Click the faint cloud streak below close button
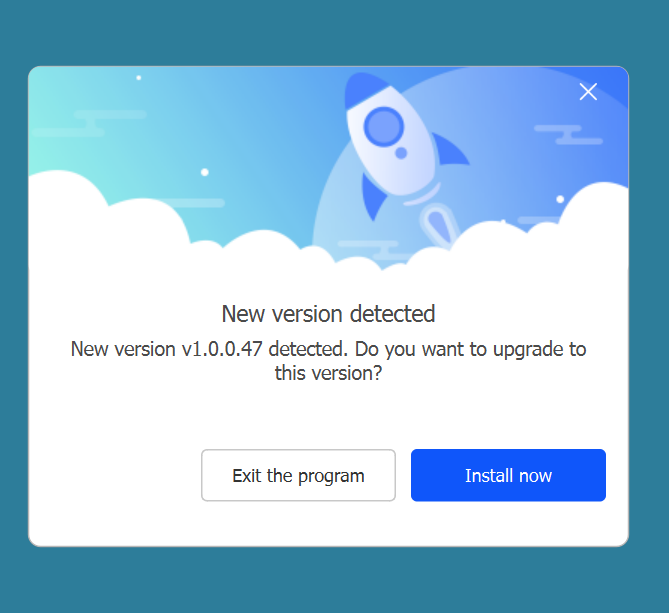Image resolution: width=669 pixels, height=613 pixels. click(569, 135)
